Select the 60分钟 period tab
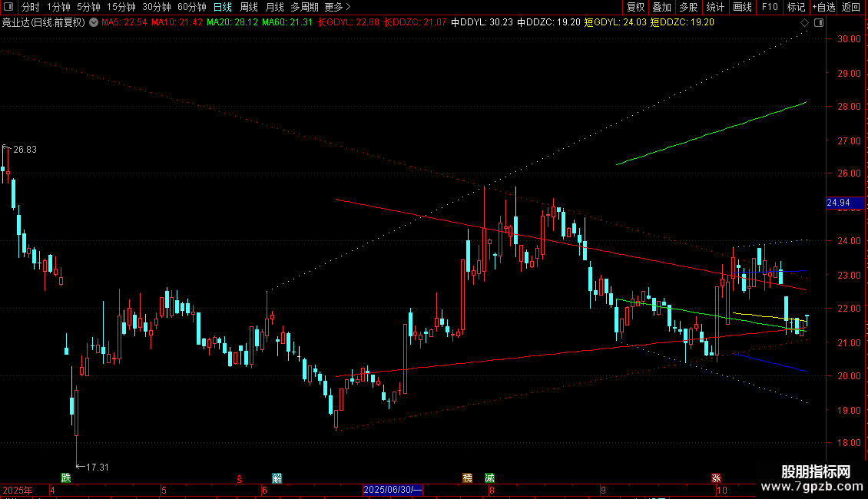The width and height of the screenshot is (868, 499). [x=191, y=7]
